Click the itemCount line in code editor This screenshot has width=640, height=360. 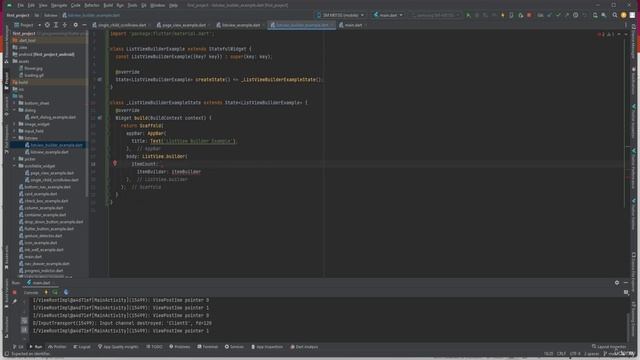click(146, 164)
